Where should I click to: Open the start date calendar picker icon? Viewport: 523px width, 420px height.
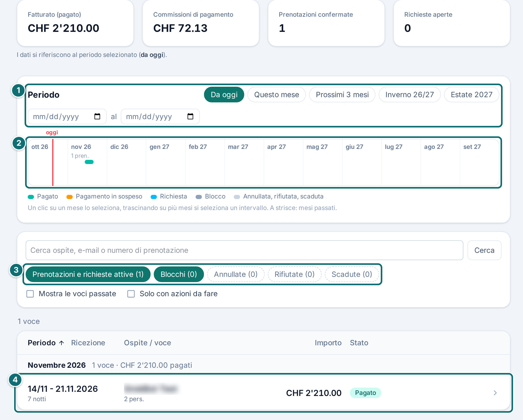97,116
